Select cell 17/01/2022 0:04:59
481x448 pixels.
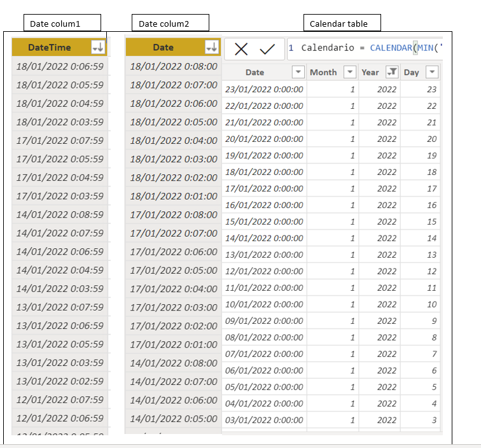click(x=60, y=178)
